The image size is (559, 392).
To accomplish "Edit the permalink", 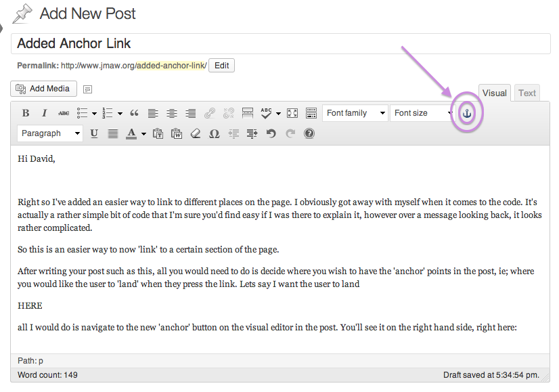I will coord(221,66).
